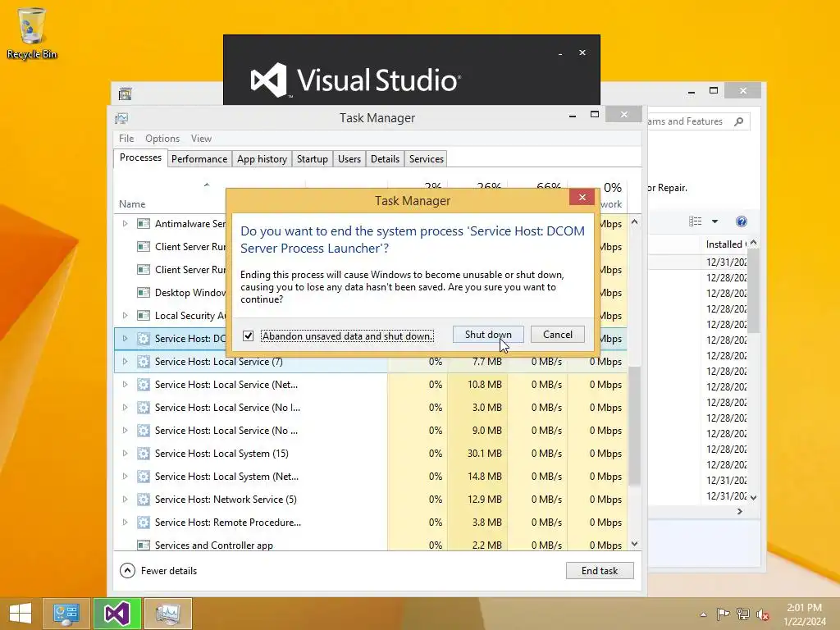Select Service Host: Local System (Net...) row
The height and width of the screenshot is (630, 840).
370,477
